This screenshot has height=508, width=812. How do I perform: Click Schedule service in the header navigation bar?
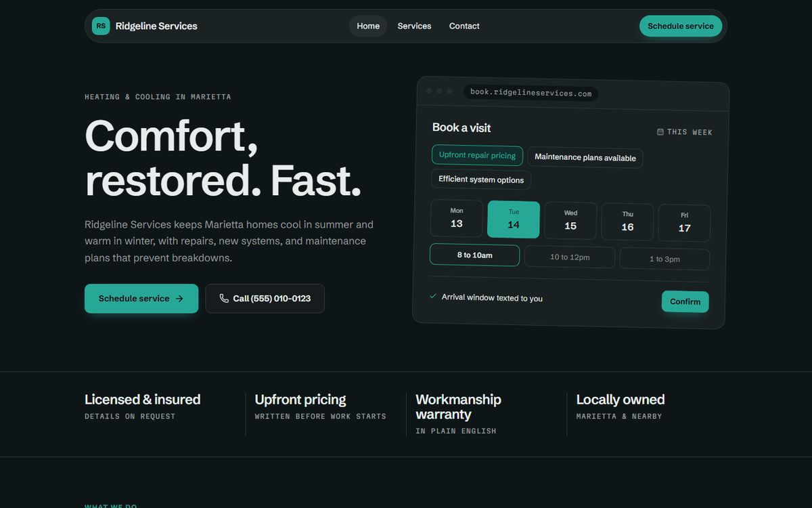tap(681, 26)
